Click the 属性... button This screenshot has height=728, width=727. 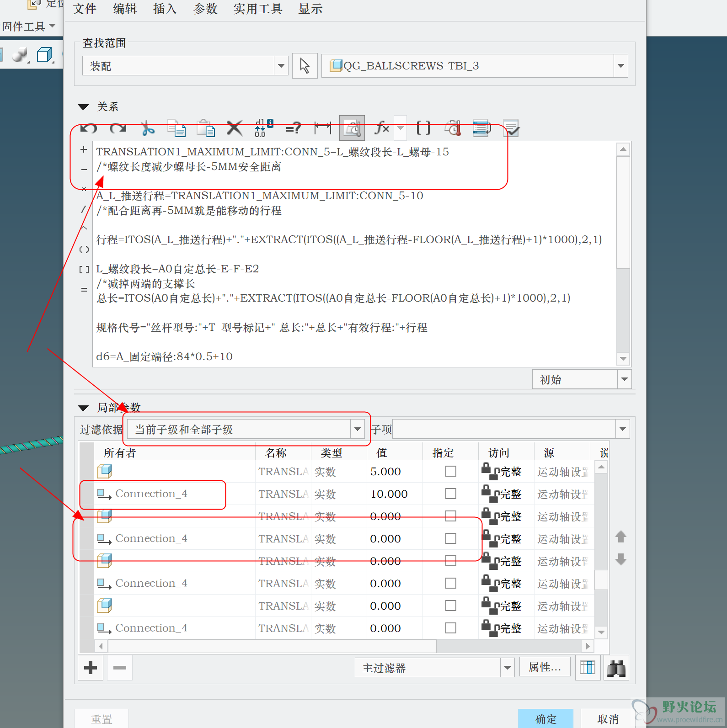click(545, 667)
